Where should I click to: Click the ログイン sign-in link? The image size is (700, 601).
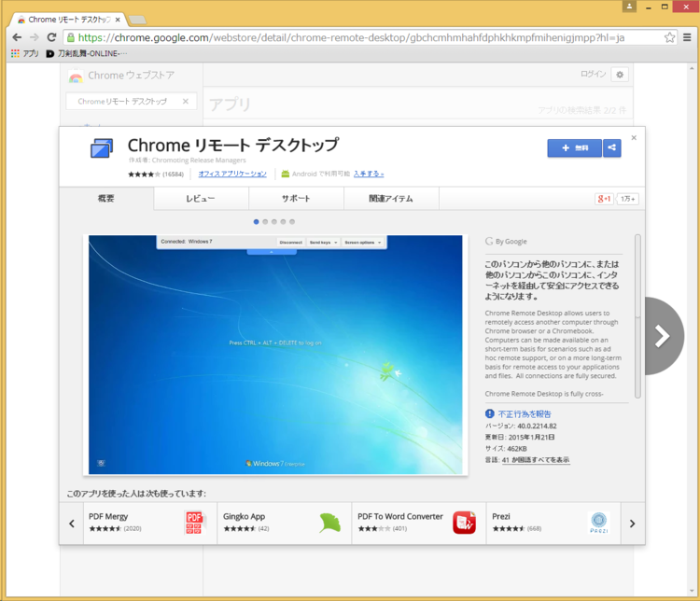coord(593,74)
